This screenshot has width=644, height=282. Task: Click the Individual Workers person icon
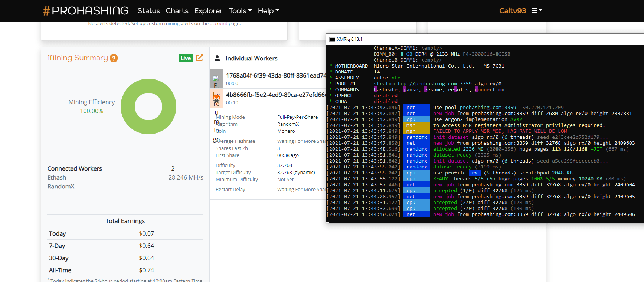pos(217,59)
